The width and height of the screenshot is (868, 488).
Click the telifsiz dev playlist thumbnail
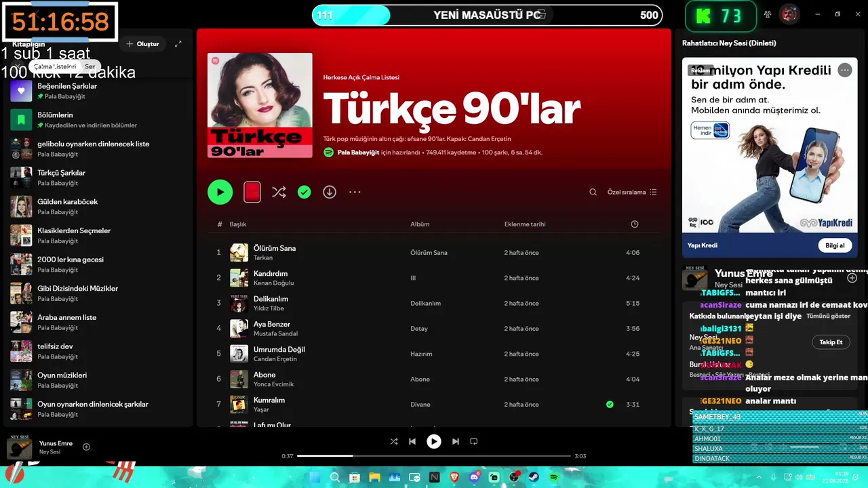pyautogui.click(x=21, y=351)
